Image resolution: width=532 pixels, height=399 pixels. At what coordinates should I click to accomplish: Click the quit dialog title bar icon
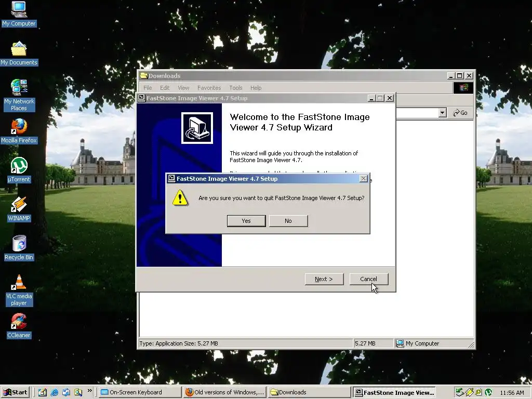(x=171, y=179)
